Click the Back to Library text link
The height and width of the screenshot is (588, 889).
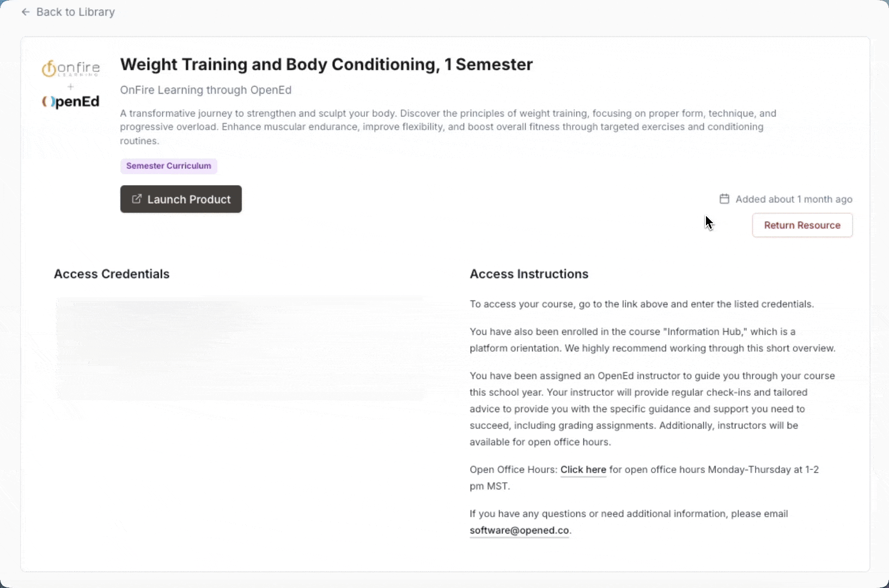[75, 12]
